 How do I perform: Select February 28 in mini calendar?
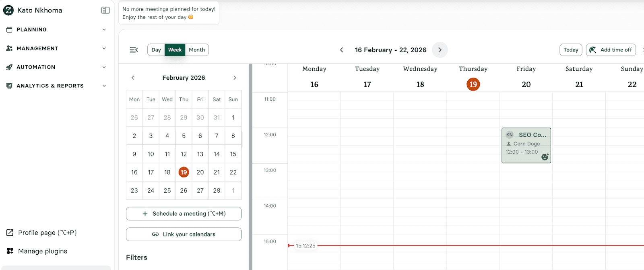(217, 191)
